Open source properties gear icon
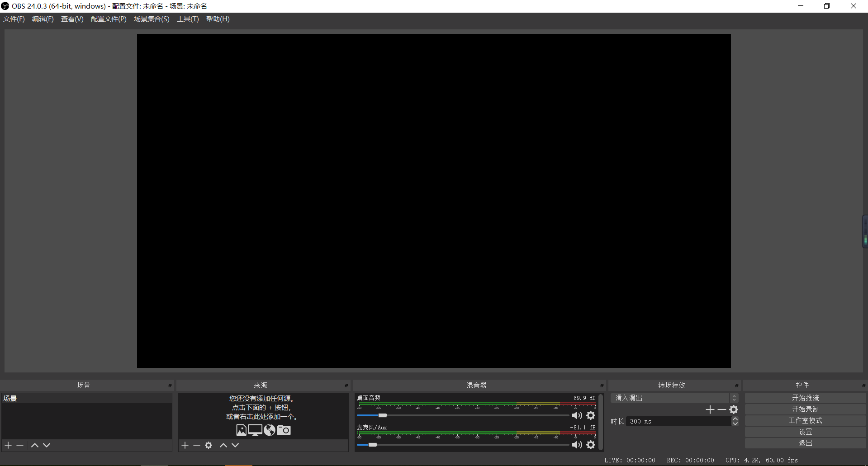868x466 pixels. 209,445
